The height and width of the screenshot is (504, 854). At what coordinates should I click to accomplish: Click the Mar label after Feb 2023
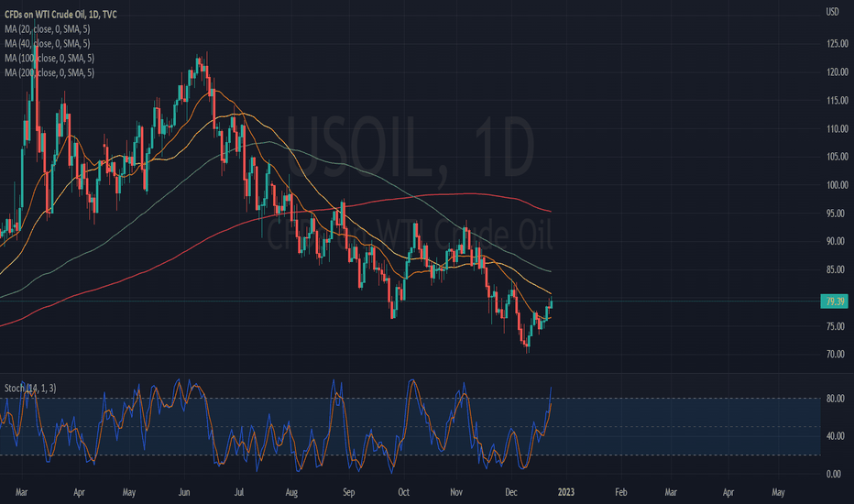pos(671,492)
